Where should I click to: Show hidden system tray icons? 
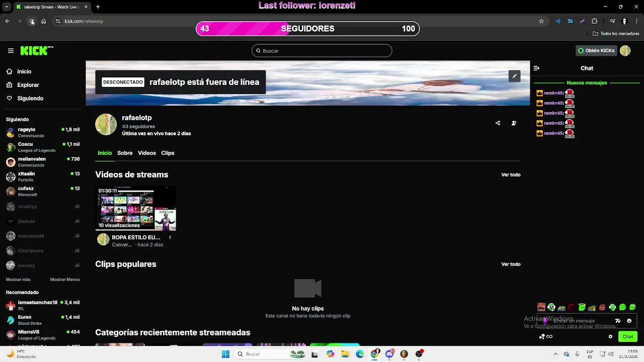click(x=555, y=354)
